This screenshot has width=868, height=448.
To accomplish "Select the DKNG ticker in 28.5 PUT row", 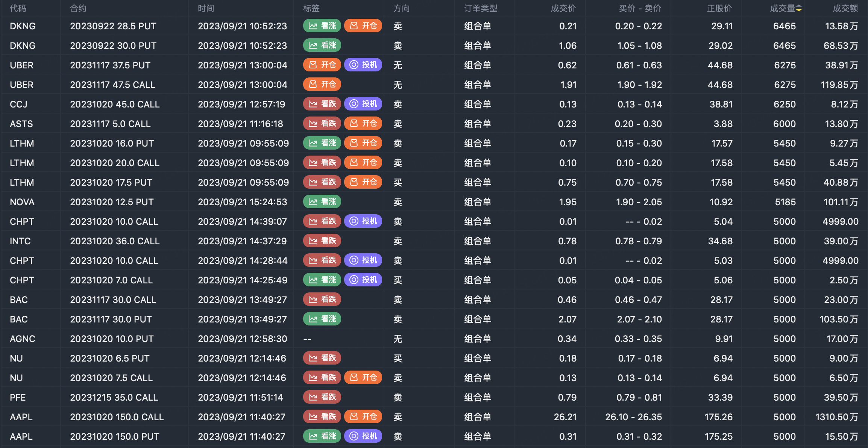I will 23,26.
